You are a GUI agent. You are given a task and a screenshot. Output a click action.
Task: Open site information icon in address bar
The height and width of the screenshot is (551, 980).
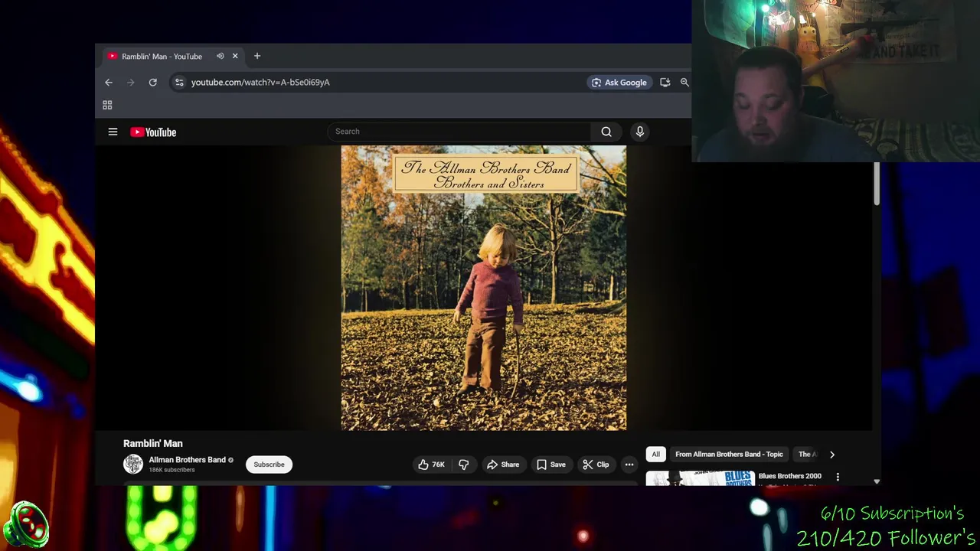(x=179, y=82)
